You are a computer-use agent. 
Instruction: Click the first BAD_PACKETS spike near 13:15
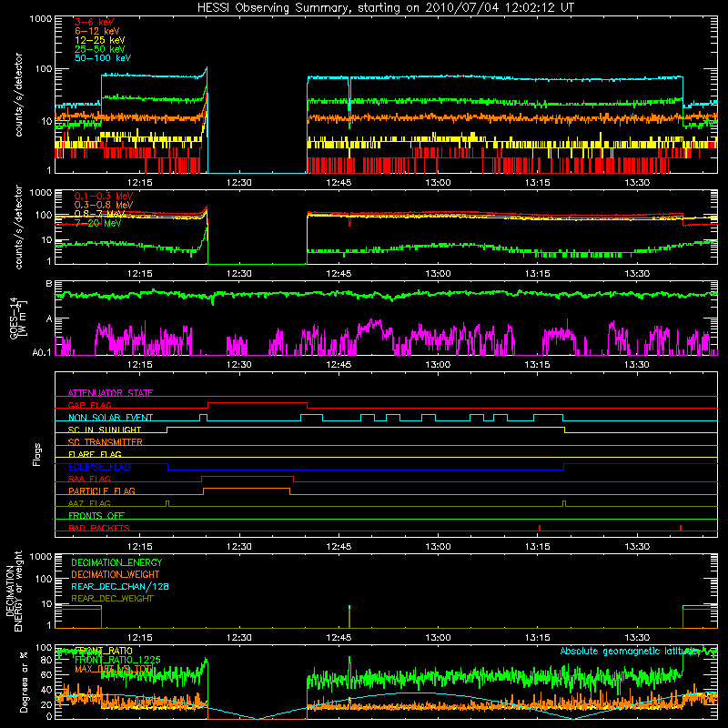click(x=540, y=528)
